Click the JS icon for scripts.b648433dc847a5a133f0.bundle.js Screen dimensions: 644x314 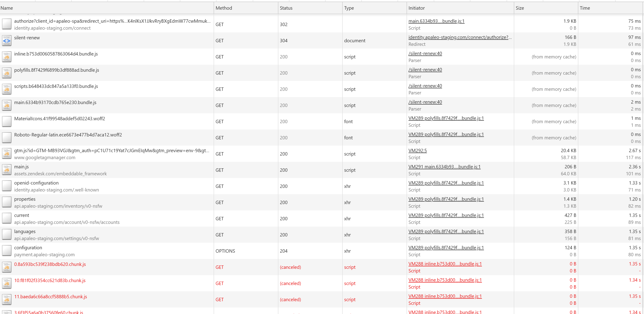point(7,89)
